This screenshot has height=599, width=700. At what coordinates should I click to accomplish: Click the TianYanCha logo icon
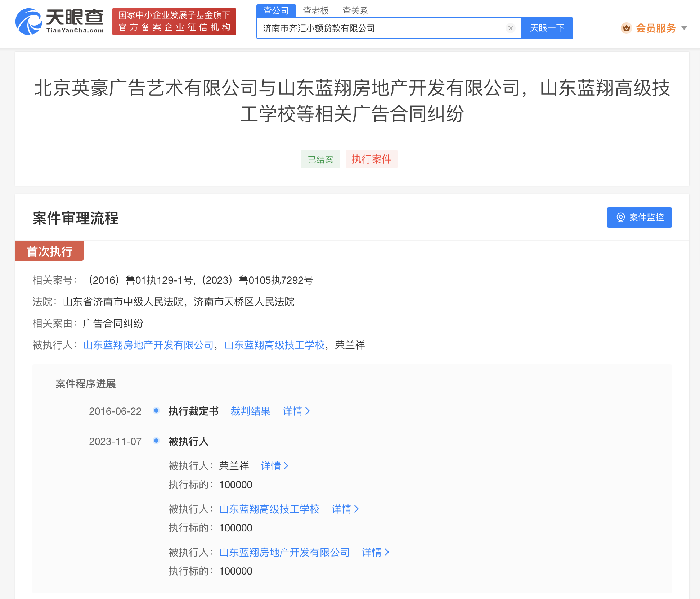28,22
